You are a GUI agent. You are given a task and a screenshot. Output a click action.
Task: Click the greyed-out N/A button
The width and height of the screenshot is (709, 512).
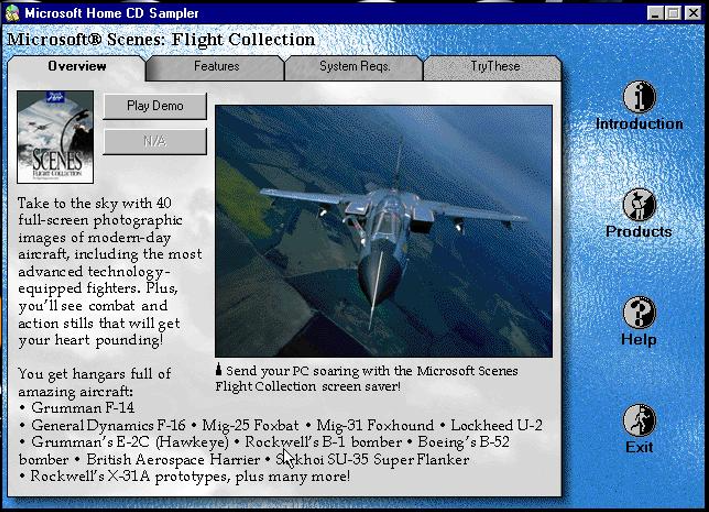[155, 141]
